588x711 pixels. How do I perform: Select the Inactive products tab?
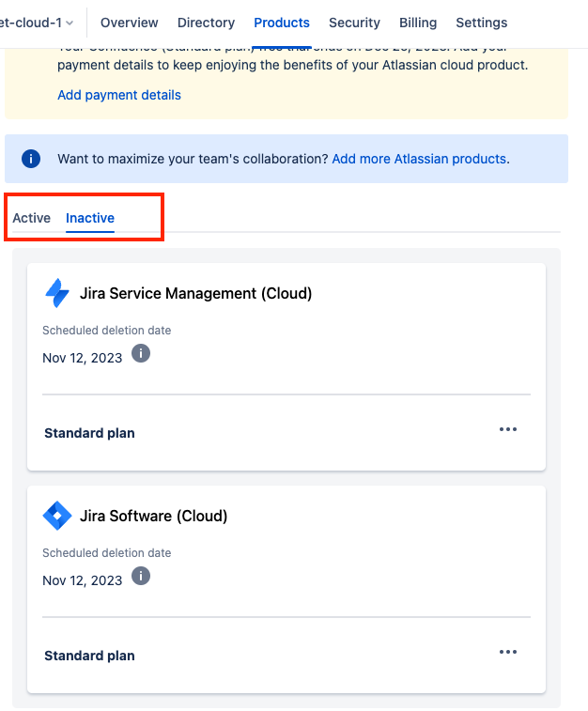tap(90, 218)
